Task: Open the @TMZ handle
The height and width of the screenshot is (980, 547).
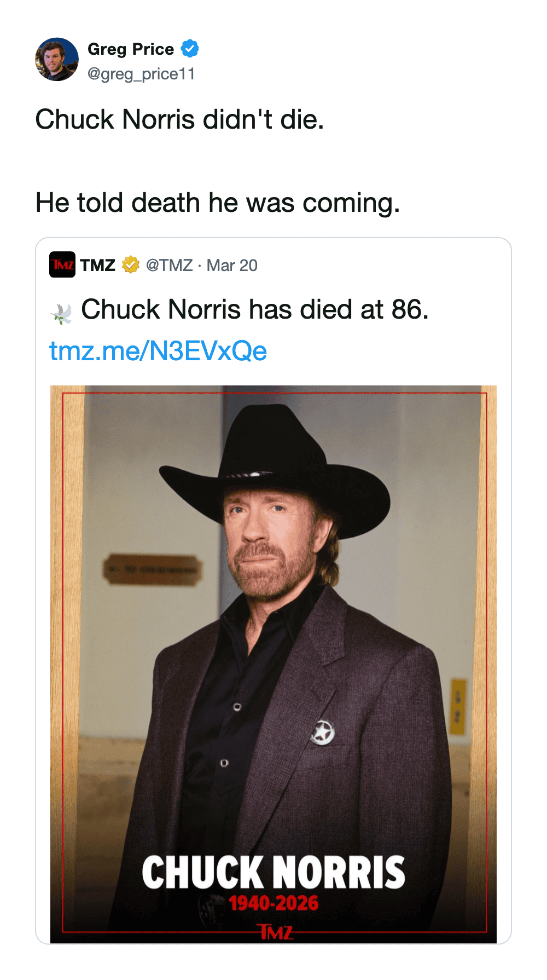Action: [x=169, y=266]
